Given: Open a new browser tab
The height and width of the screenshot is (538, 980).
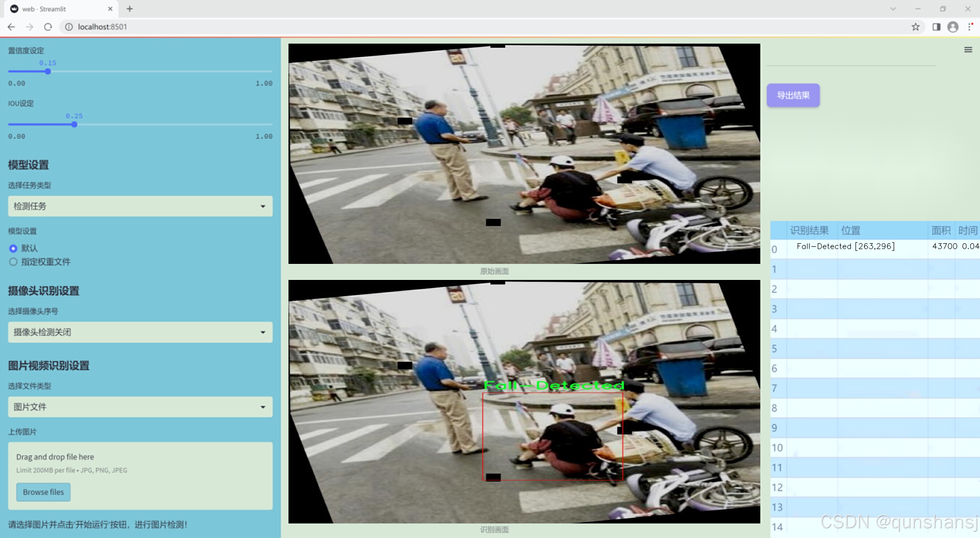Looking at the screenshot, I should tap(130, 9).
